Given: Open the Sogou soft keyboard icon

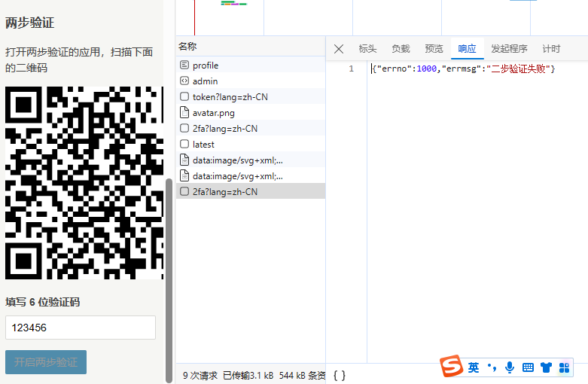Looking at the screenshot, I should [528, 367].
